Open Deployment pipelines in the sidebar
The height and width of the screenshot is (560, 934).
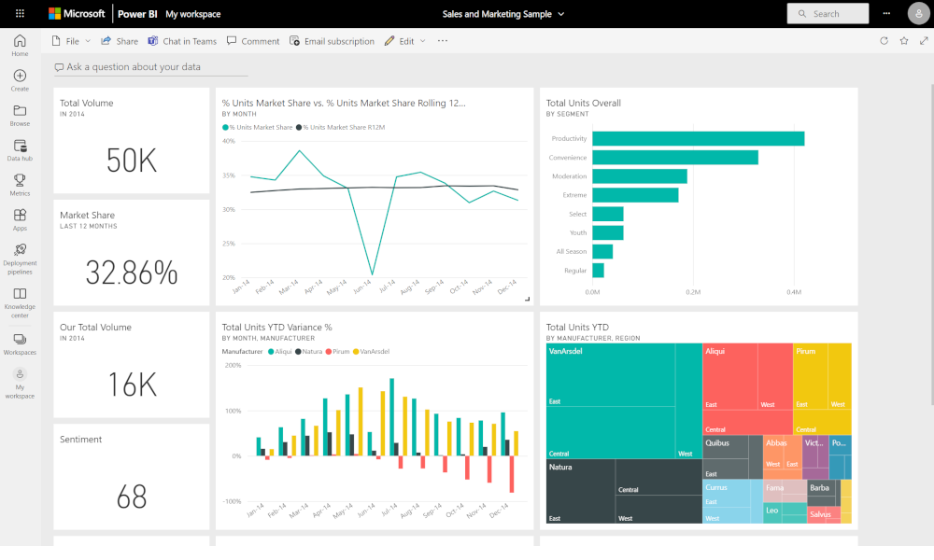(20, 259)
